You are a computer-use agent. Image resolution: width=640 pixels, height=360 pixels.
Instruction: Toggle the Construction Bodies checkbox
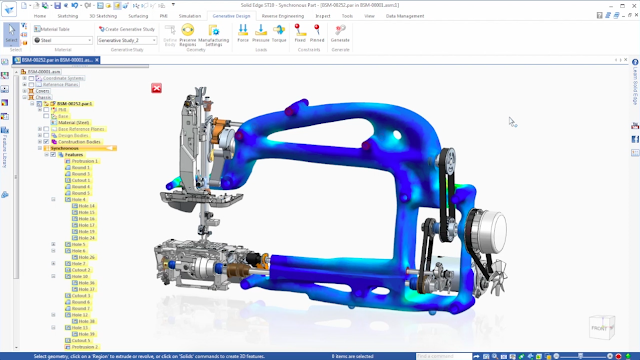tap(46, 142)
